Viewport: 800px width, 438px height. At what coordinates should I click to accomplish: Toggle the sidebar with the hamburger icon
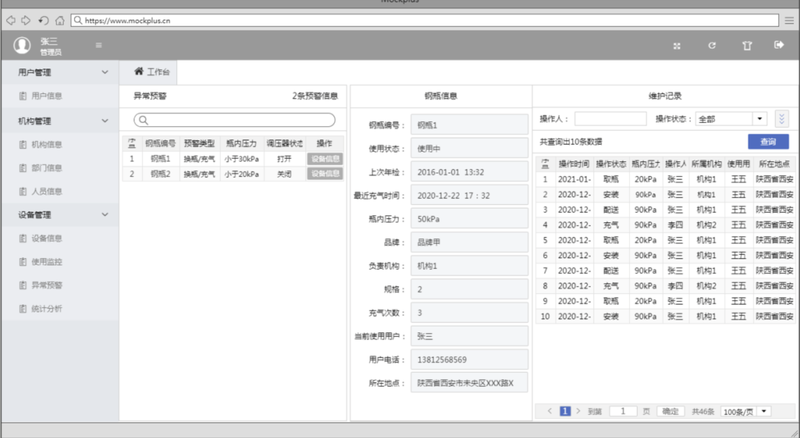pos(98,45)
